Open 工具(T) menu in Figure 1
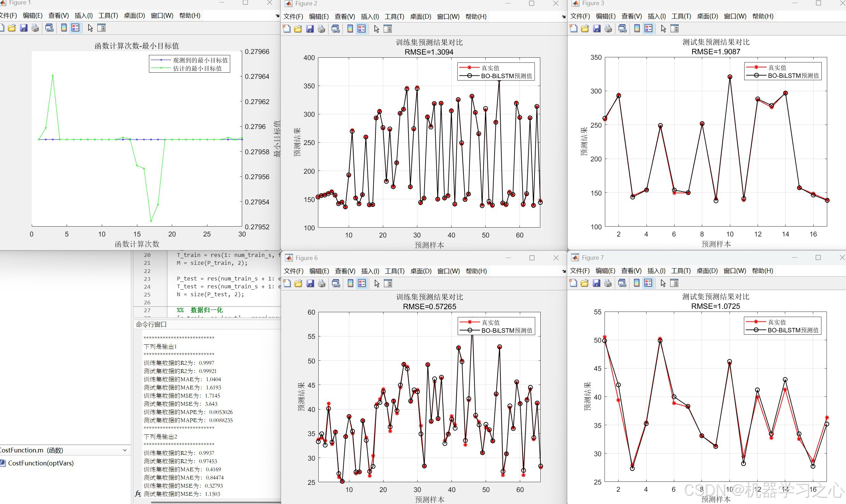846x504 pixels. click(x=108, y=16)
